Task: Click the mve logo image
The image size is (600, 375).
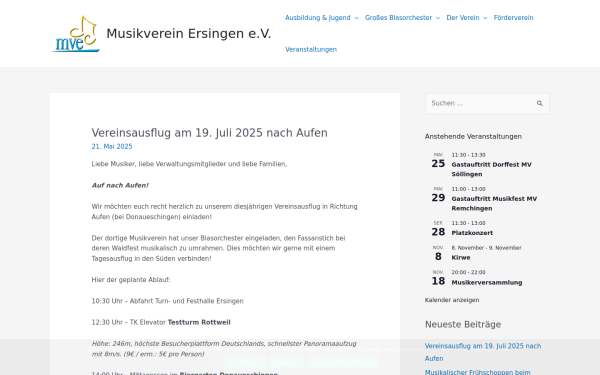Action: click(75, 34)
